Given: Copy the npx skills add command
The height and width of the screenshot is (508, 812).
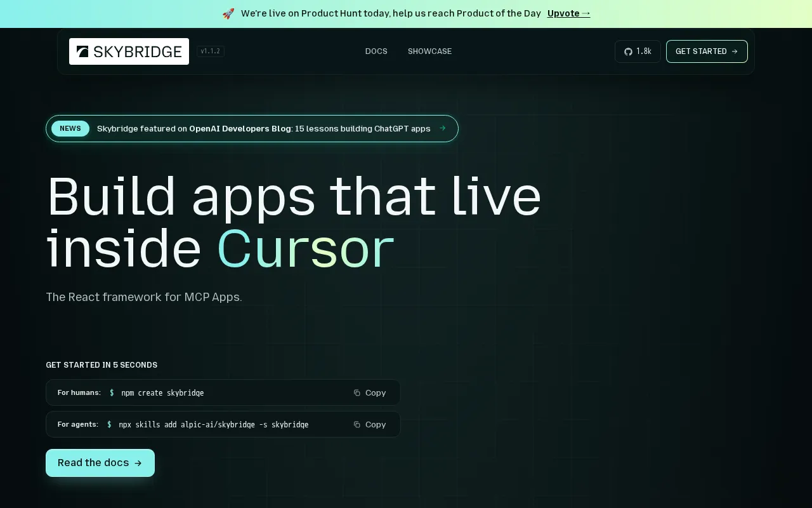Looking at the screenshot, I should point(370,424).
